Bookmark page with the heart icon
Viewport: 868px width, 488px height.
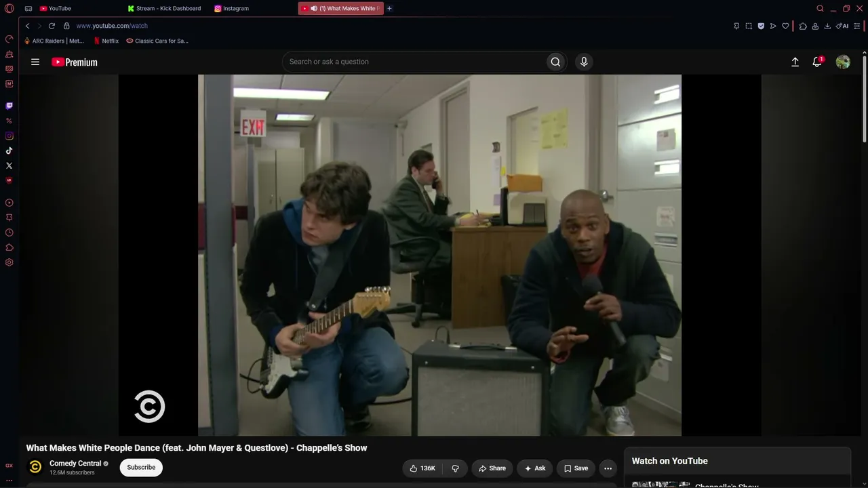coord(785,26)
